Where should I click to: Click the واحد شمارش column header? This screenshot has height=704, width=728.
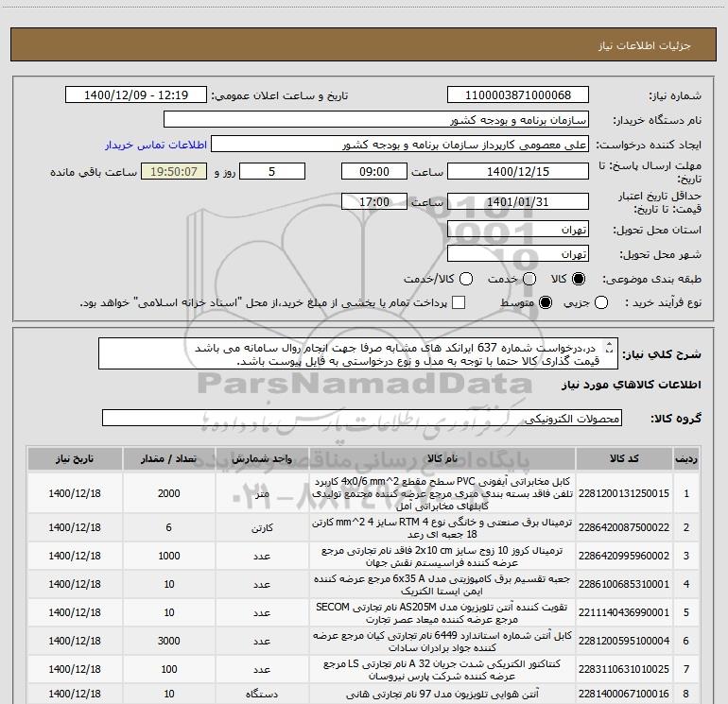pos(262,459)
